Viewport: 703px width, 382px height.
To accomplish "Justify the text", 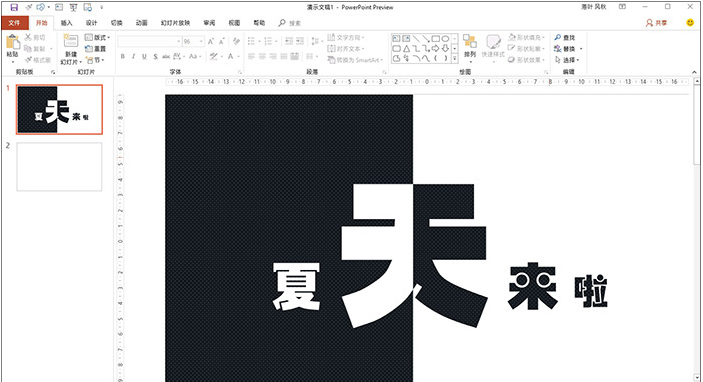I will click(x=284, y=56).
